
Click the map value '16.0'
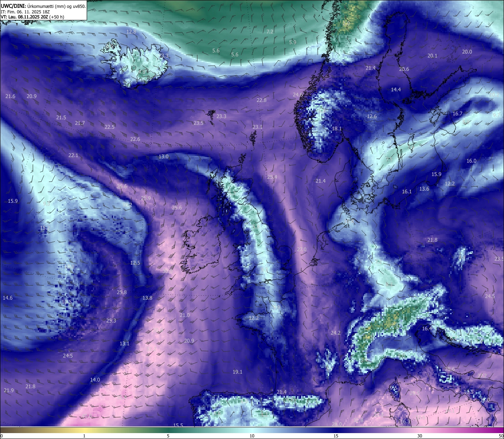point(471,161)
